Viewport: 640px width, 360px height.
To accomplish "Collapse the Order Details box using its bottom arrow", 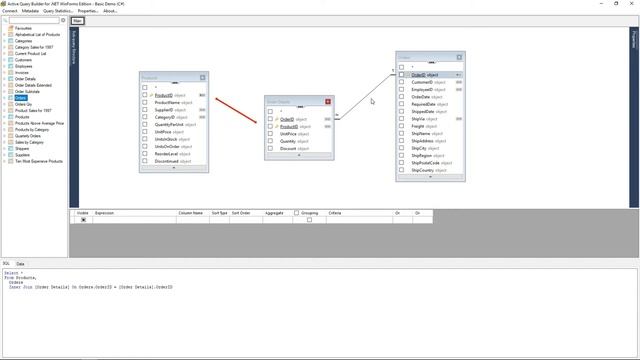I will point(299,155).
